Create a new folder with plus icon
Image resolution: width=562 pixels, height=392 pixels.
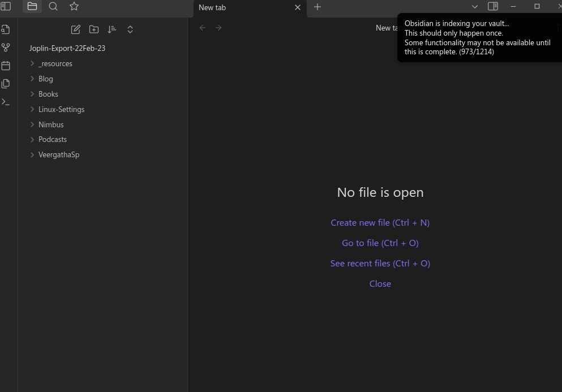coord(94,29)
